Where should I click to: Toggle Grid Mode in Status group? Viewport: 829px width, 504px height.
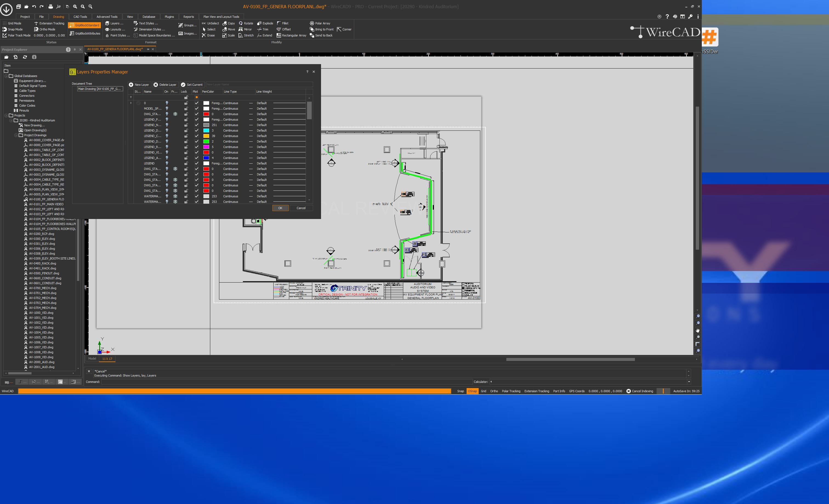tap(12, 23)
